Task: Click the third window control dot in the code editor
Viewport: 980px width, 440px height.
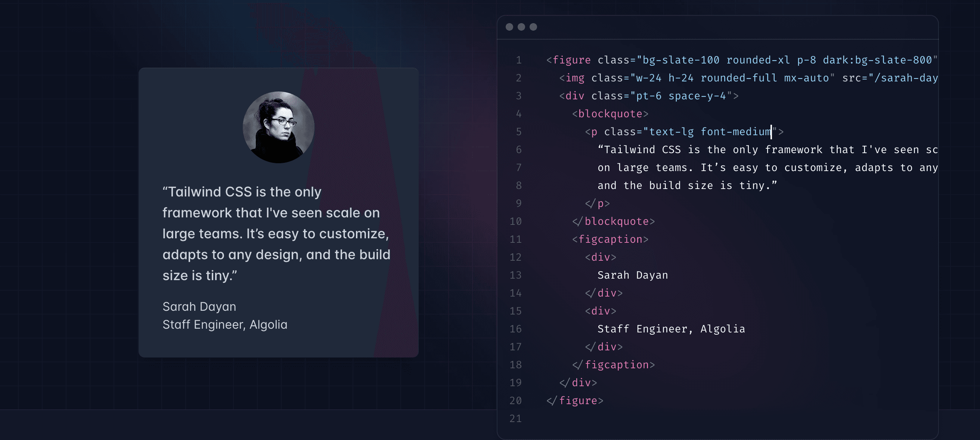Action: 533,27
